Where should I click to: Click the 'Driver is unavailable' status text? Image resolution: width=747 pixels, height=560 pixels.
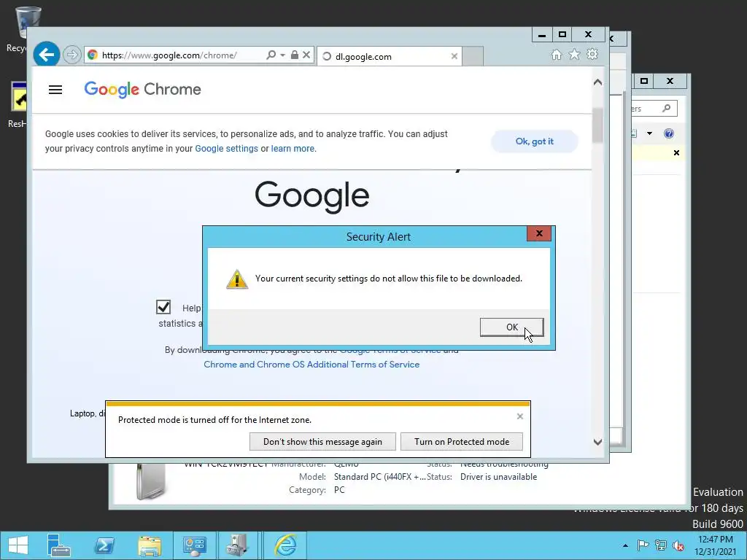pyautogui.click(x=498, y=477)
